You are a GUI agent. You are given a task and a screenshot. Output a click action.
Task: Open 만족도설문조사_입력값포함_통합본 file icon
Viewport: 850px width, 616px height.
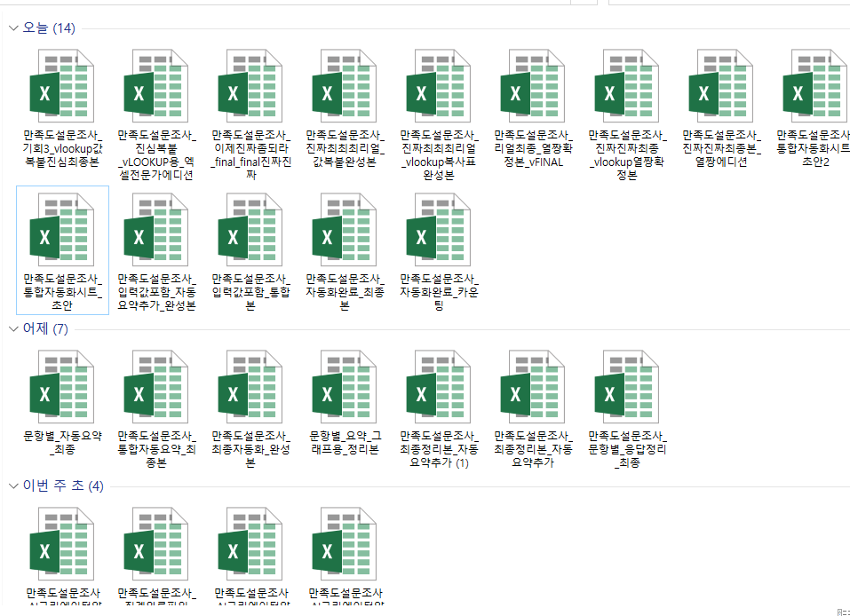pos(251,229)
